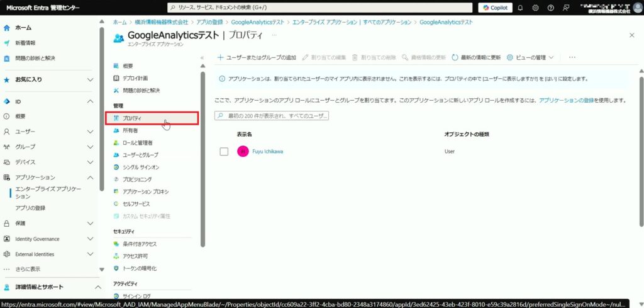Open 概要 in app resource menu

click(128, 66)
